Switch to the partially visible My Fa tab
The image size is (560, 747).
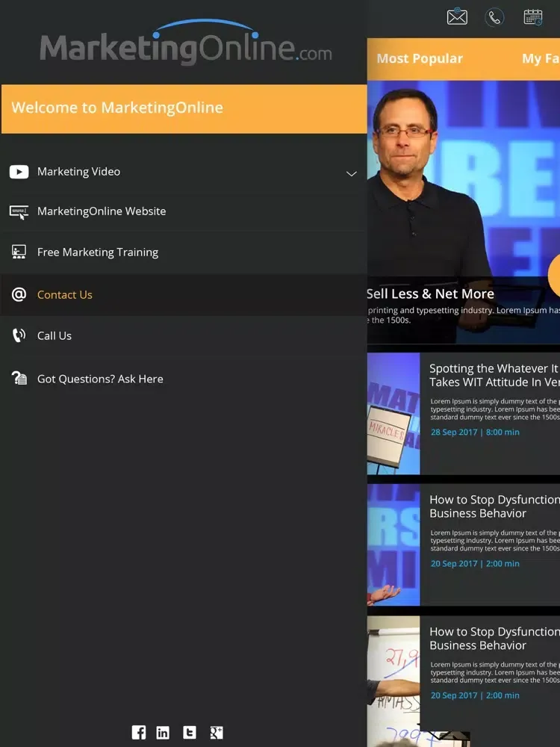[541, 58]
